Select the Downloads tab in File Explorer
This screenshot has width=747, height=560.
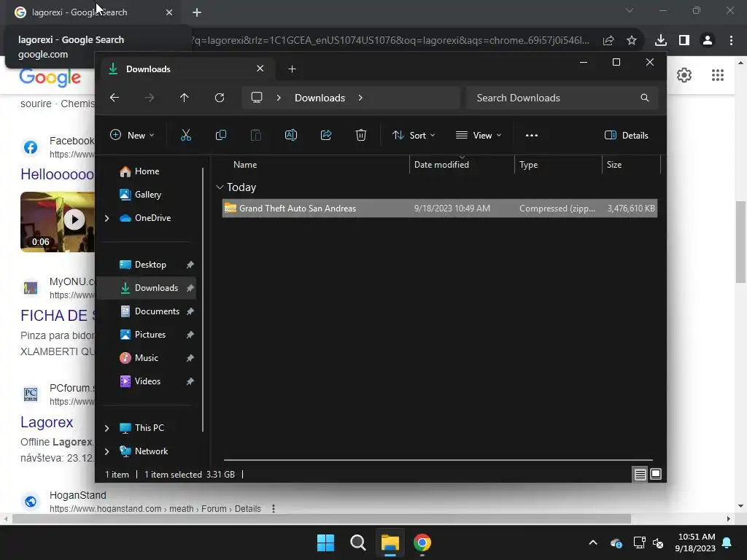pyautogui.click(x=186, y=69)
